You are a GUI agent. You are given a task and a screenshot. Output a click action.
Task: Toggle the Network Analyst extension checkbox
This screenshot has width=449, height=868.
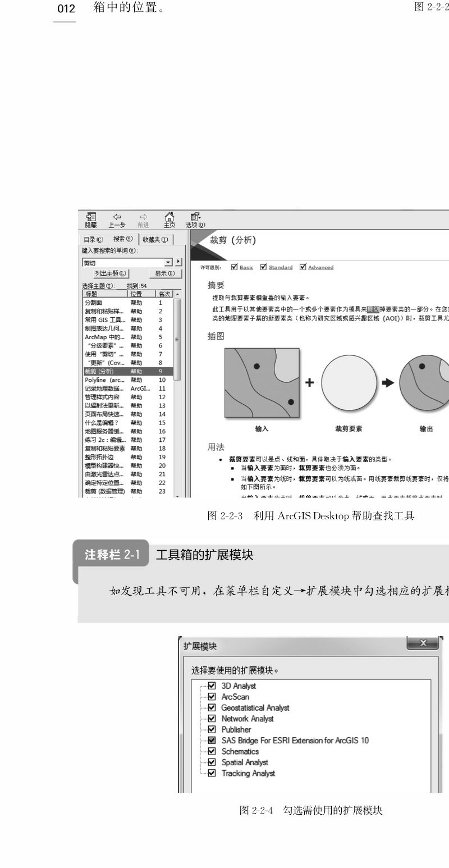pos(212,719)
